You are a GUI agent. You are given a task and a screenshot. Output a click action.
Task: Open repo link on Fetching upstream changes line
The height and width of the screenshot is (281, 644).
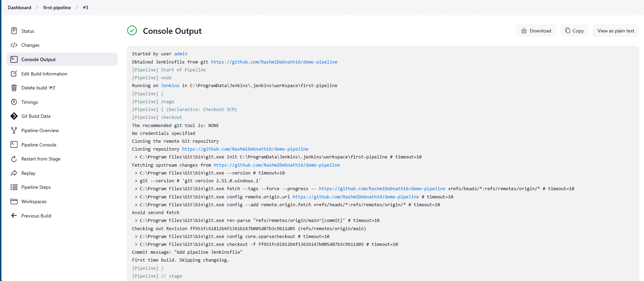(x=277, y=165)
